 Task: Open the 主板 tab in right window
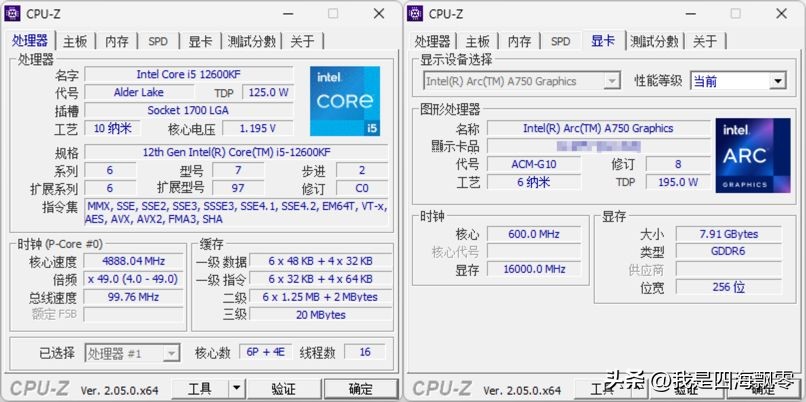[478, 42]
